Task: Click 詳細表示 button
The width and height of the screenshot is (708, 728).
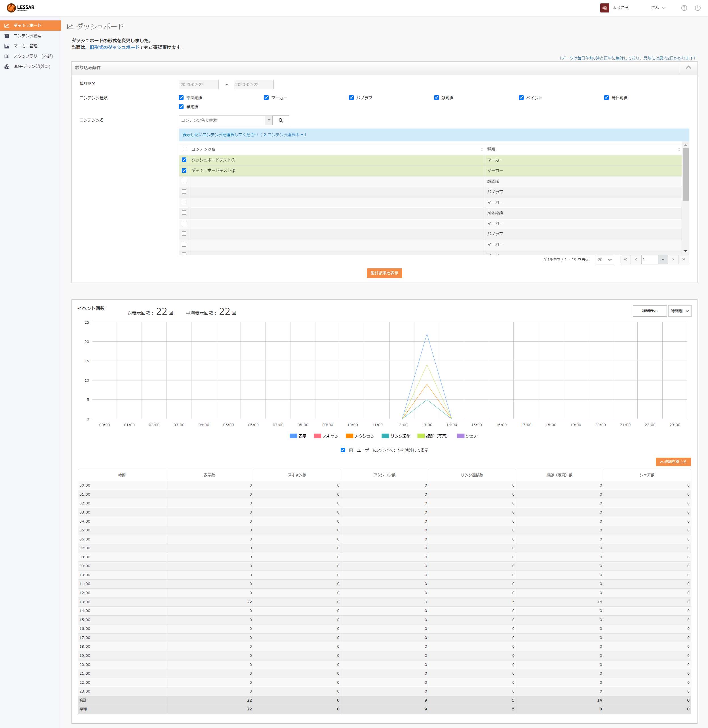Action: pyautogui.click(x=650, y=311)
